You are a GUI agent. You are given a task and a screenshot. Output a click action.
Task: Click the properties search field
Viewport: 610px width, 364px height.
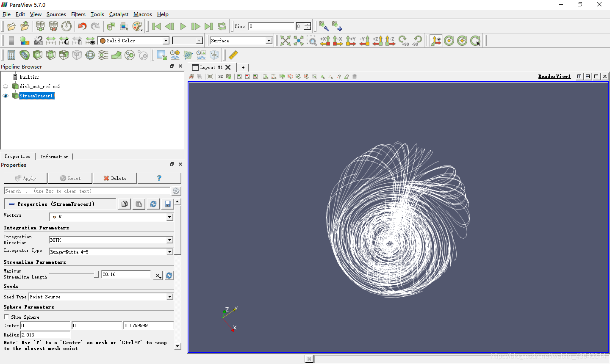[87, 191]
